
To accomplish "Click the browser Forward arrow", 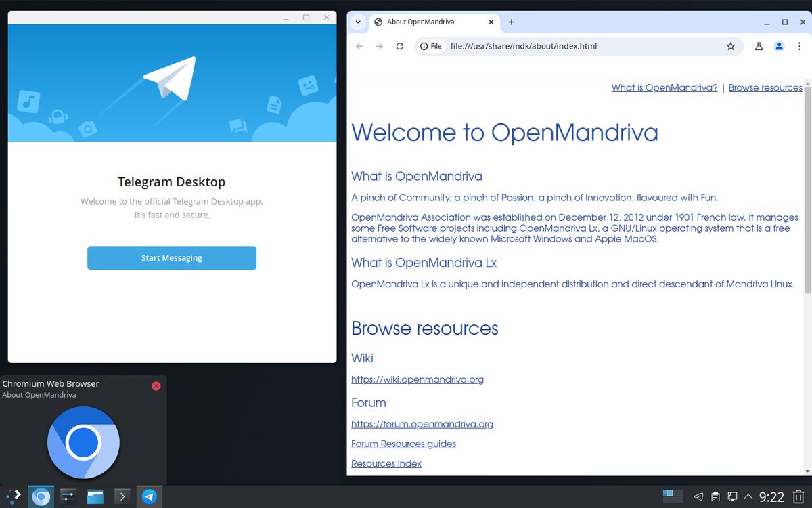I will pyautogui.click(x=380, y=46).
